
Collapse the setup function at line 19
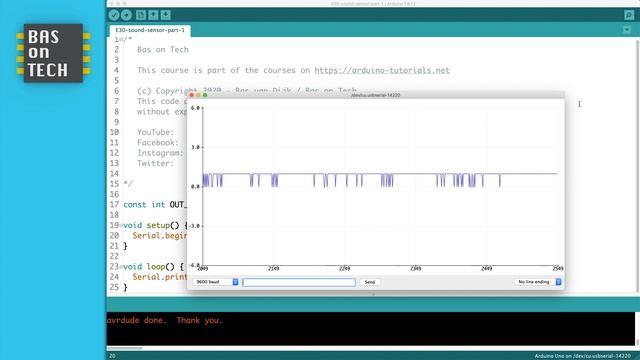tap(121, 225)
